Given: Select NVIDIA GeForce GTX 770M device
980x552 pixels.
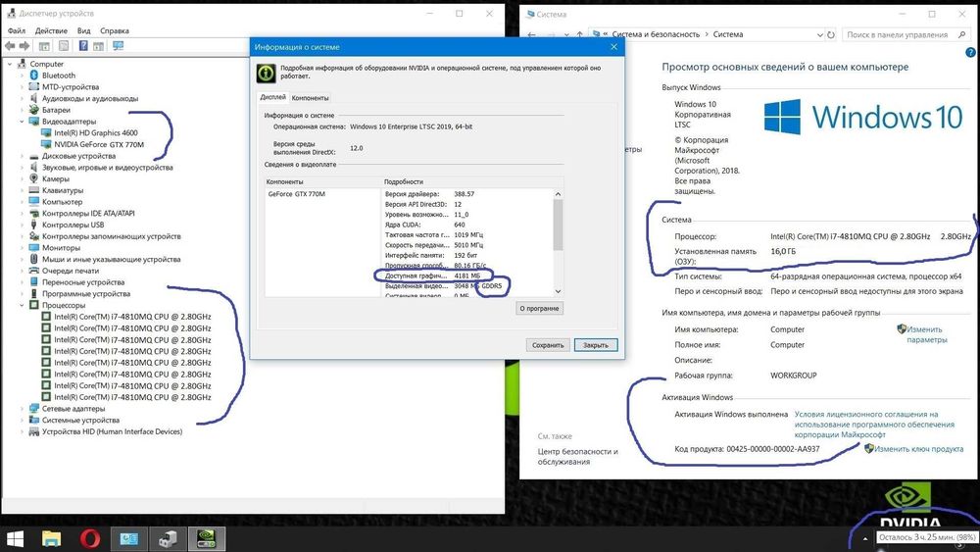Looking at the screenshot, I should point(99,144).
